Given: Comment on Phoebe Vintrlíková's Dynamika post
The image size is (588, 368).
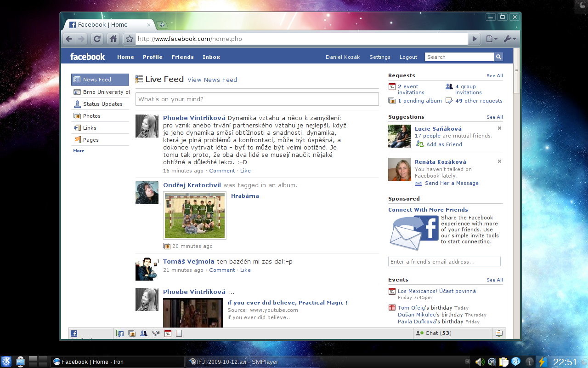Looking at the screenshot, I should point(222,171).
